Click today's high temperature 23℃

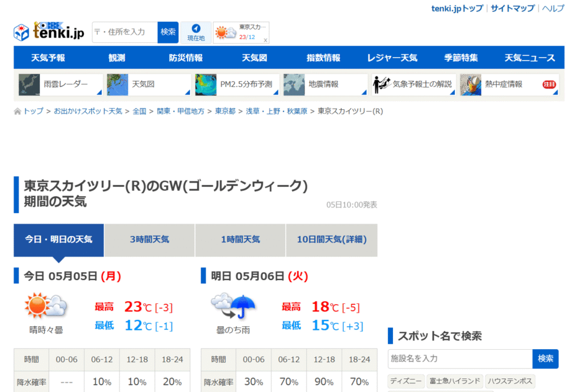(x=138, y=307)
